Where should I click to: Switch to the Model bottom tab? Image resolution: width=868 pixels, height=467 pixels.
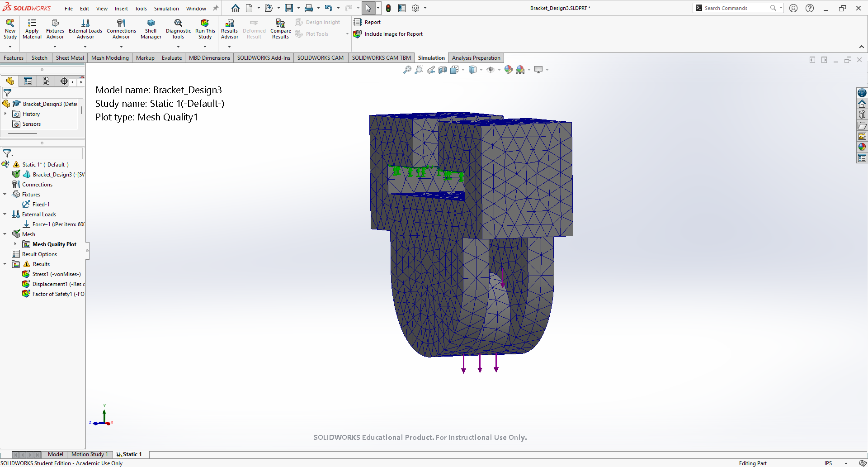coord(56,454)
